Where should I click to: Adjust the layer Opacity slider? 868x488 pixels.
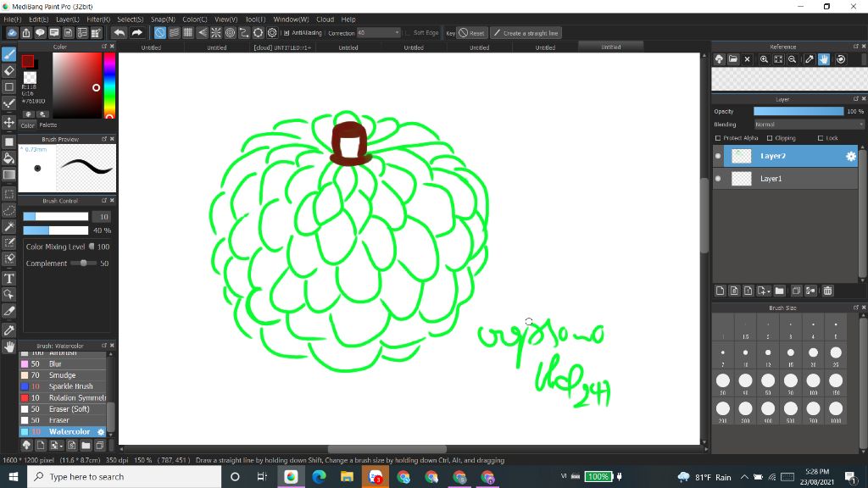[798, 111]
